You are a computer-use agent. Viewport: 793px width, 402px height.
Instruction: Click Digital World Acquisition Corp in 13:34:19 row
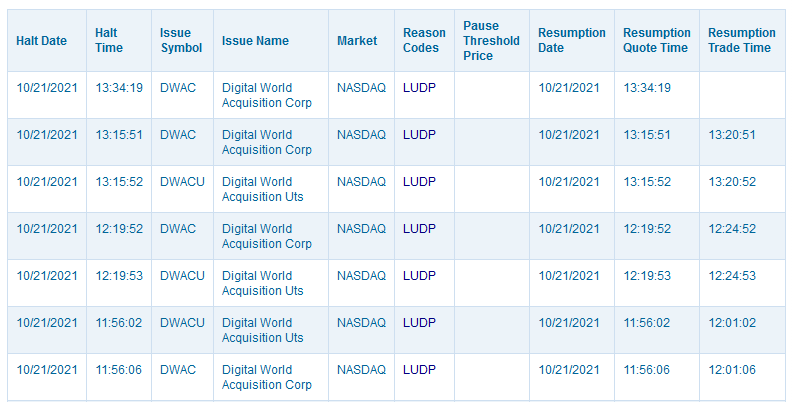click(x=267, y=95)
